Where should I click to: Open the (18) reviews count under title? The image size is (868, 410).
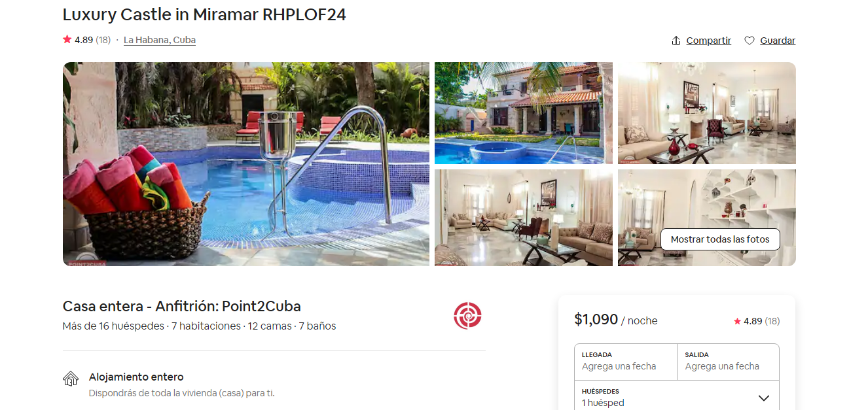pos(103,40)
